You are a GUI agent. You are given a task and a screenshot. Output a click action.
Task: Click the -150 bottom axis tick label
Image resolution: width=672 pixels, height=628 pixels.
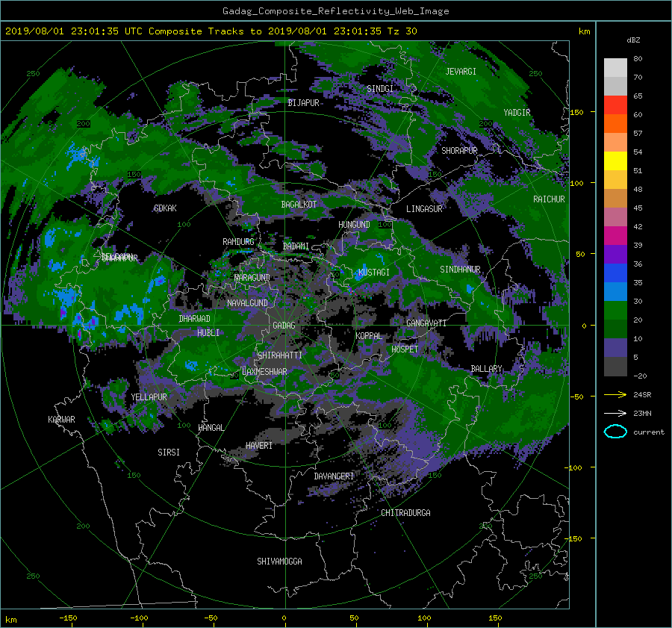[68, 618]
